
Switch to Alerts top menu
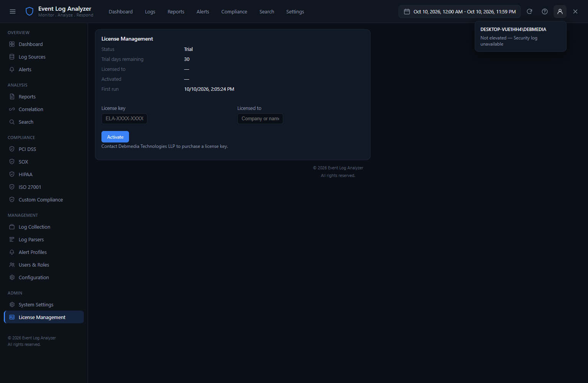(203, 11)
